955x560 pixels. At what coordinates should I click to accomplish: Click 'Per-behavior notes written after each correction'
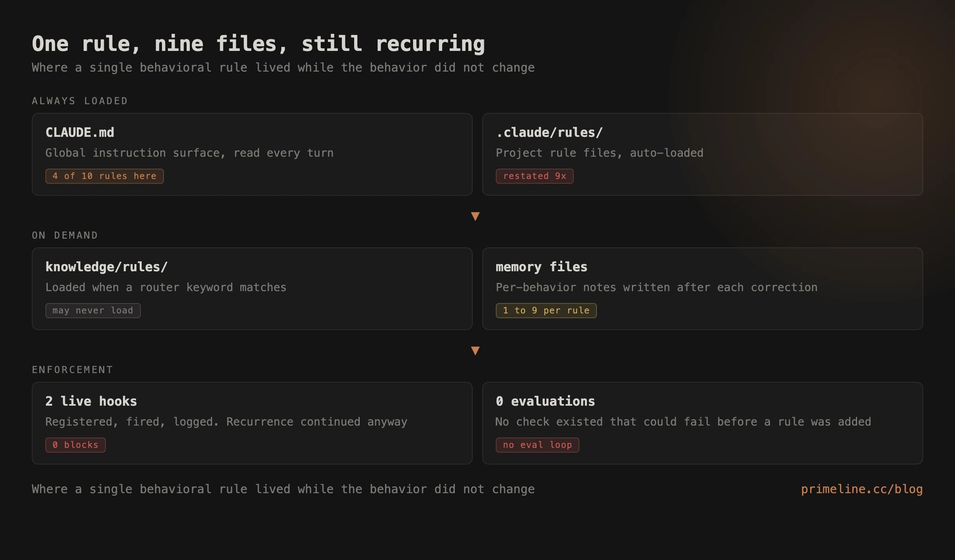pos(657,288)
